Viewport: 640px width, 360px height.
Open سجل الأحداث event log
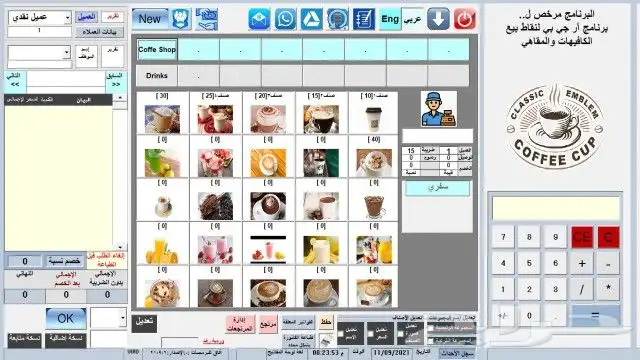click(x=457, y=353)
